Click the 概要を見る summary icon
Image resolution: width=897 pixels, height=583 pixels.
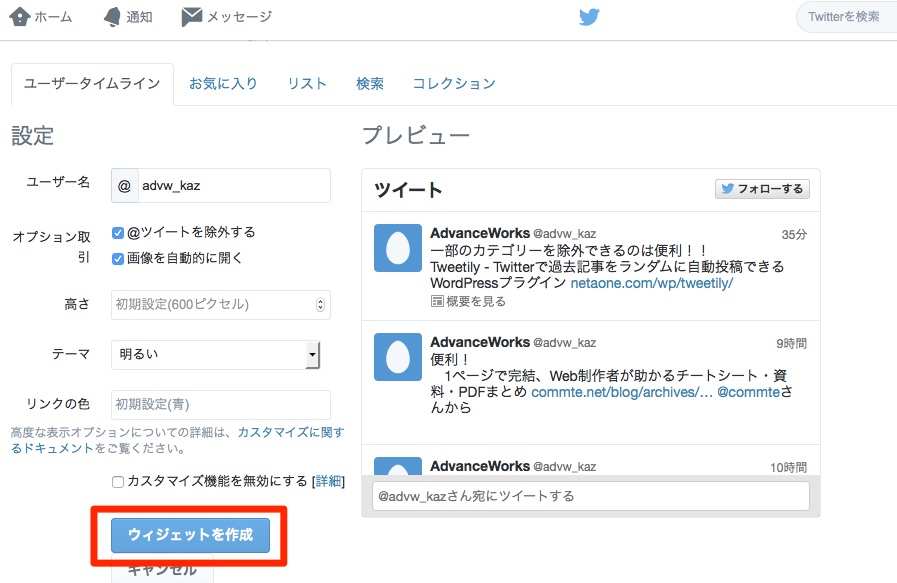point(437,301)
